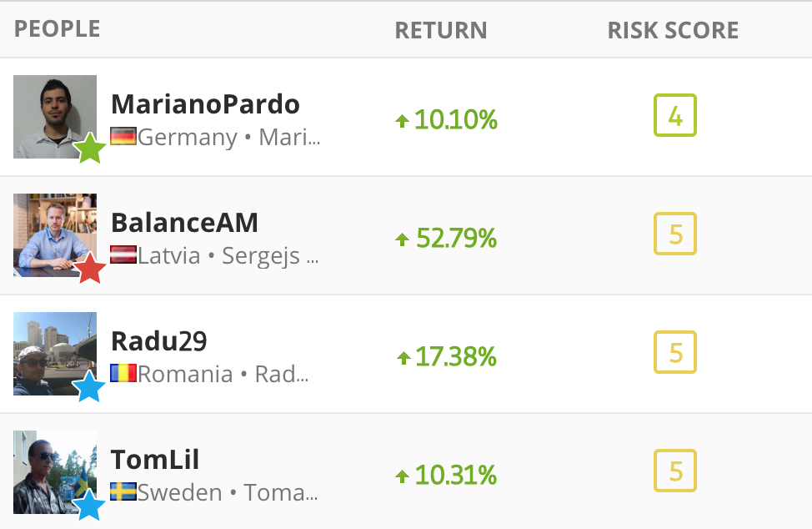Select trader Radu29 by name
This screenshot has height=529, width=812.
click(159, 341)
